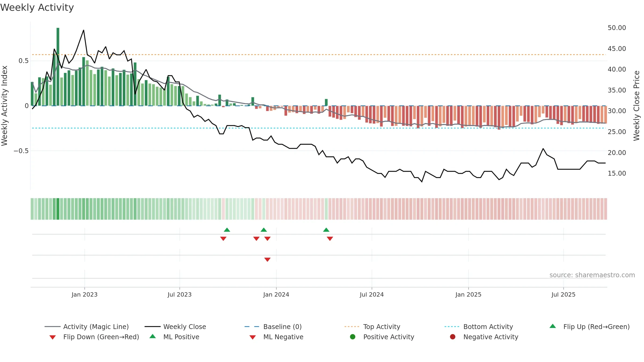Image resolution: width=644 pixels, height=362 pixels.
Task: Select the ML Positive green triangle legend icon
Action: (152, 336)
